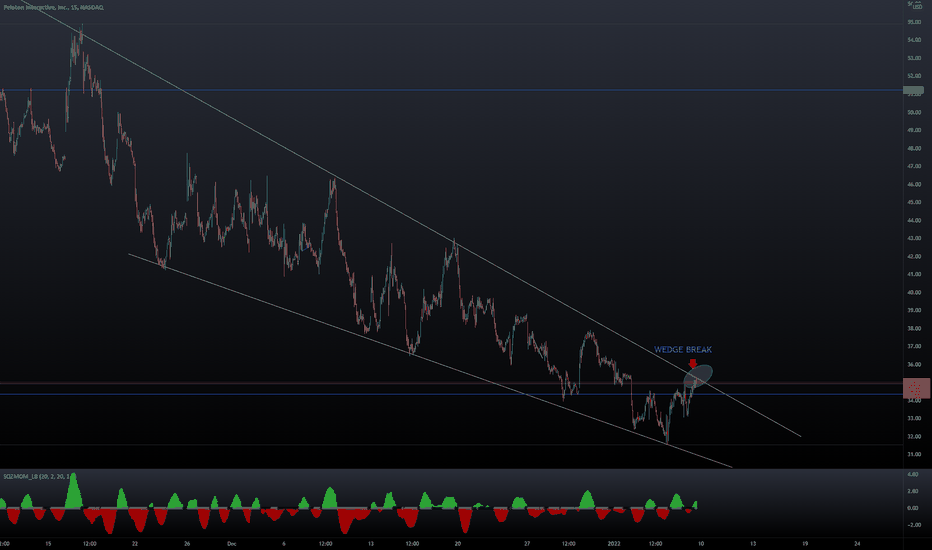Click the WEDGE BREAK text annotation
This screenshot has height=550, width=932.
[x=683, y=350]
